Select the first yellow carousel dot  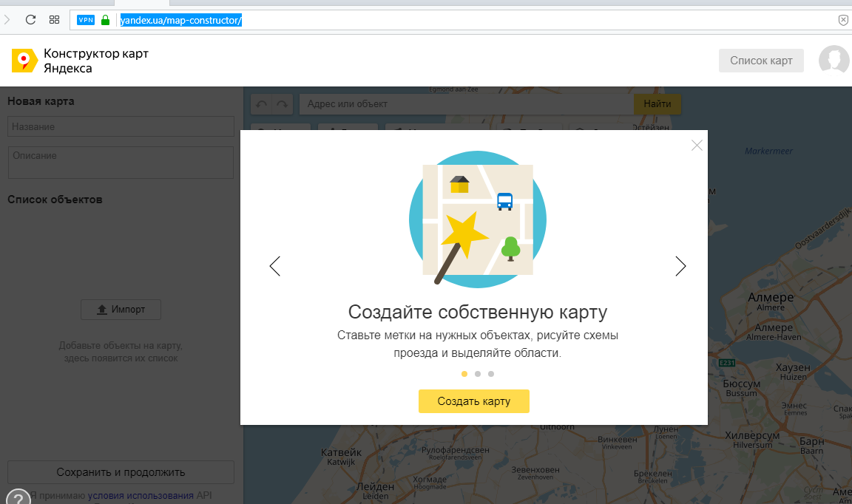click(x=464, y=374)
